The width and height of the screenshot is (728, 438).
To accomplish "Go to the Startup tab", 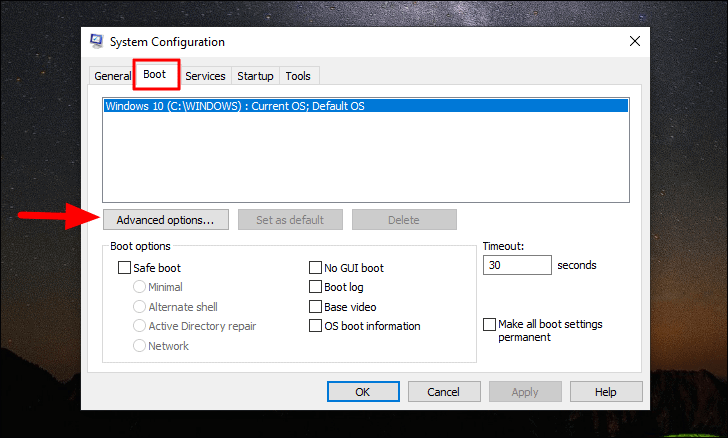I will pyautogui.click(x=255, y=76).
